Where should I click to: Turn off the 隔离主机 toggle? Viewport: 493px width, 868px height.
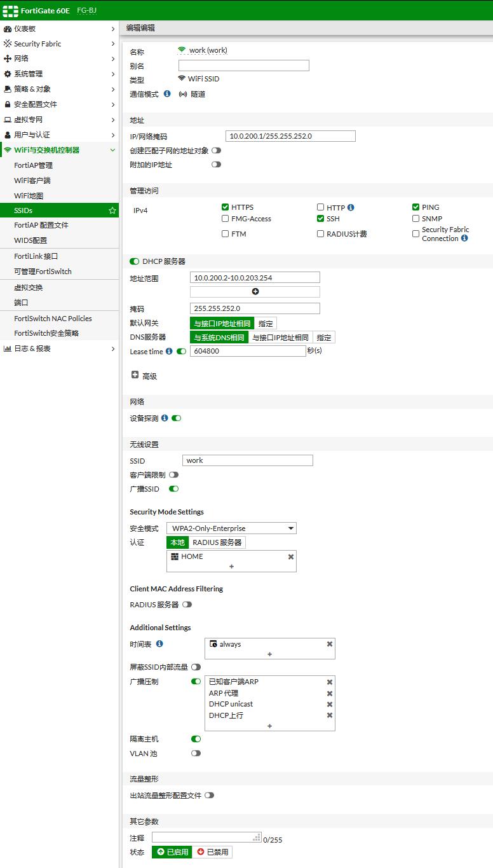coord(196,739)
